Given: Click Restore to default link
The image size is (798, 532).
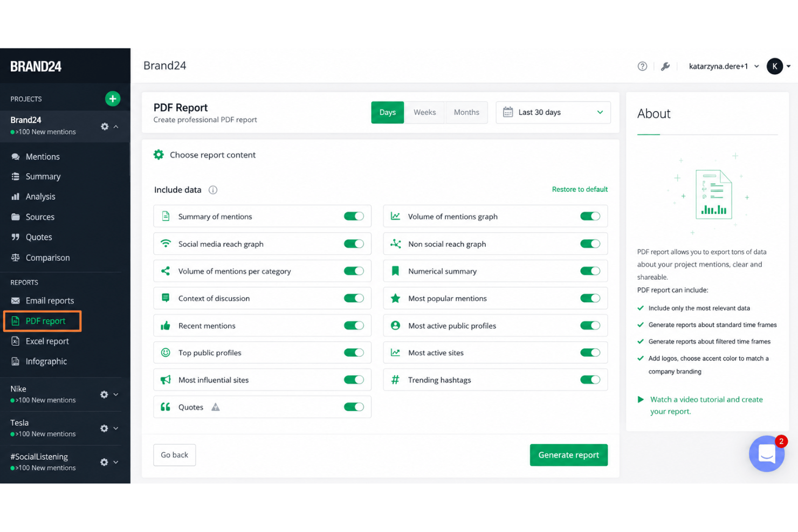Looking at the screenshot, I should pyautogui.click(x=580, y=189).
